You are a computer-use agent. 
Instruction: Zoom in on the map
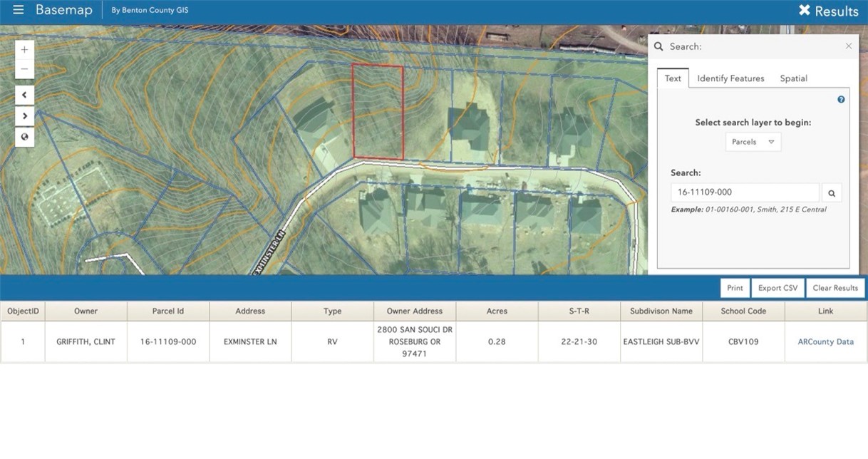pyautogui.click(x=24, y=50)
